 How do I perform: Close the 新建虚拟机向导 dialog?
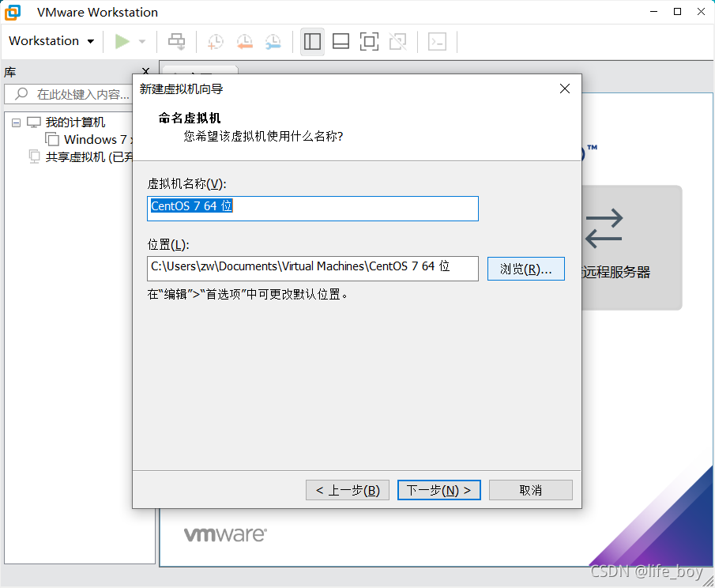coord(565,89)
